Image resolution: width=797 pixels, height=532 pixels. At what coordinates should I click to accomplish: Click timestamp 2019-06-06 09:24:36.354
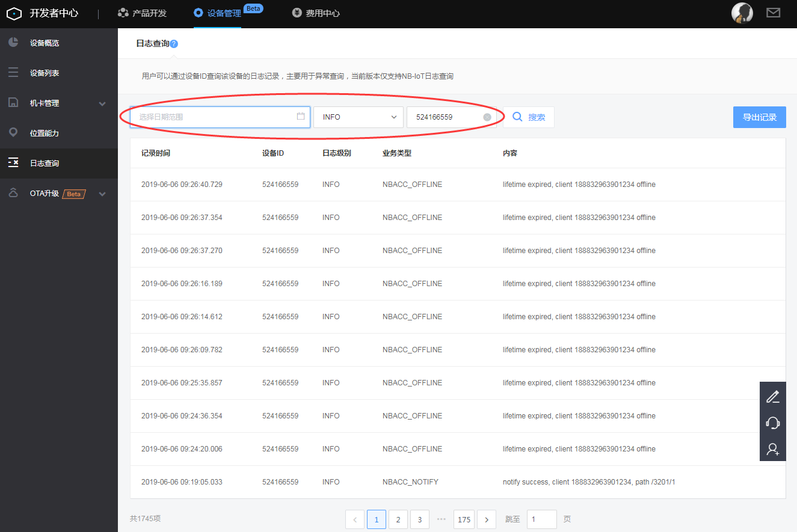pos(182,416)
